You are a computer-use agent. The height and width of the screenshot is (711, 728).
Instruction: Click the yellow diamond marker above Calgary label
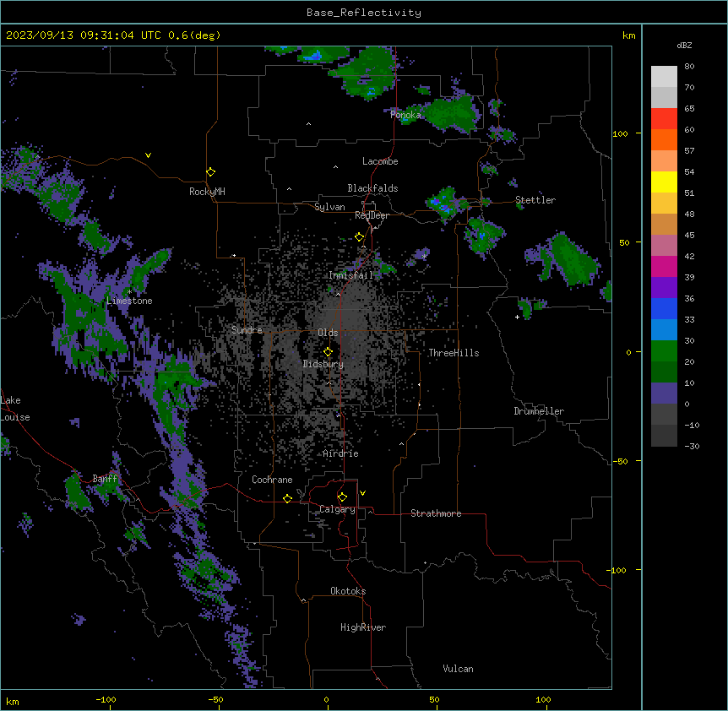tap(342, 497)
